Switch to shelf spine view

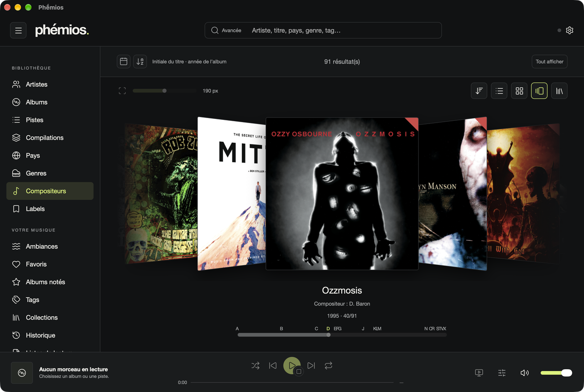[x=559, y=91]
